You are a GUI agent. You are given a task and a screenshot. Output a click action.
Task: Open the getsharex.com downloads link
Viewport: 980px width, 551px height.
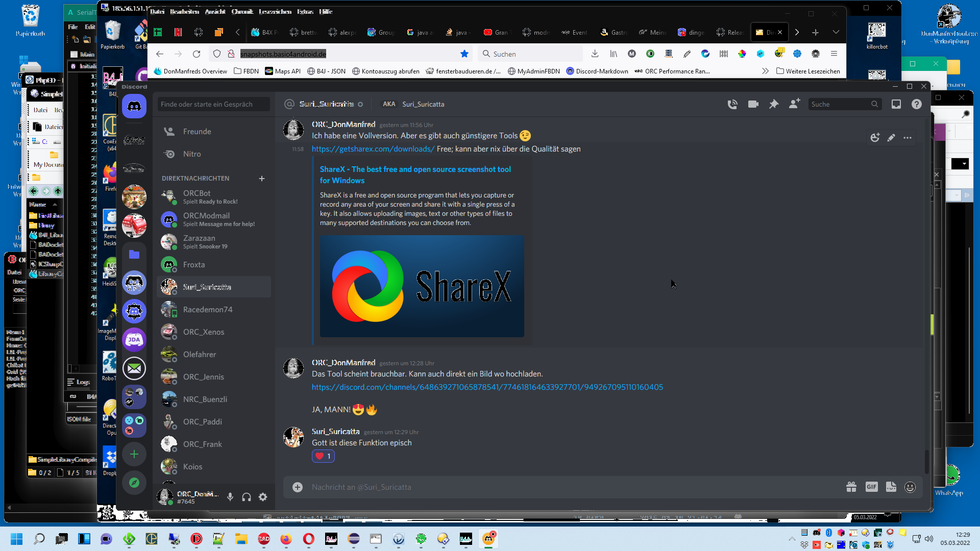[373, 149]
